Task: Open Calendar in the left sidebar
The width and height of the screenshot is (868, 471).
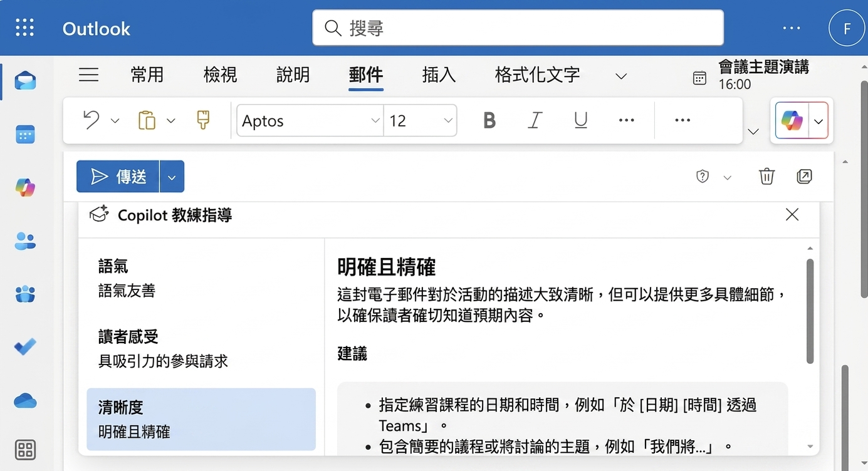Action: (x=25, y=134)
